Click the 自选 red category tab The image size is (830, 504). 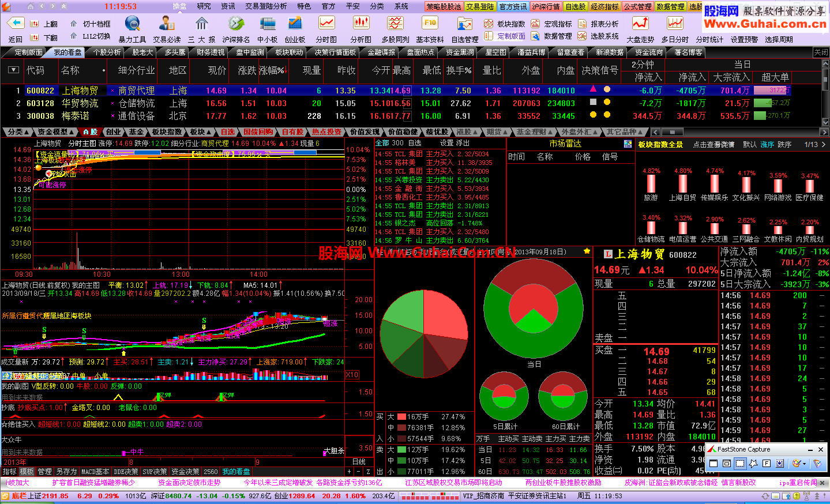pos(228,132)
